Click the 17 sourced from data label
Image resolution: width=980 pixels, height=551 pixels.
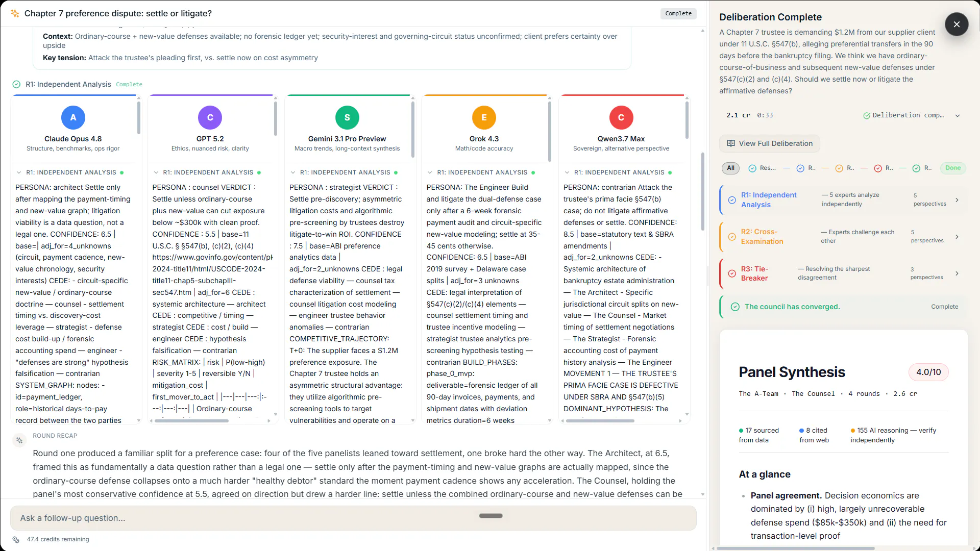coord(758,435)
